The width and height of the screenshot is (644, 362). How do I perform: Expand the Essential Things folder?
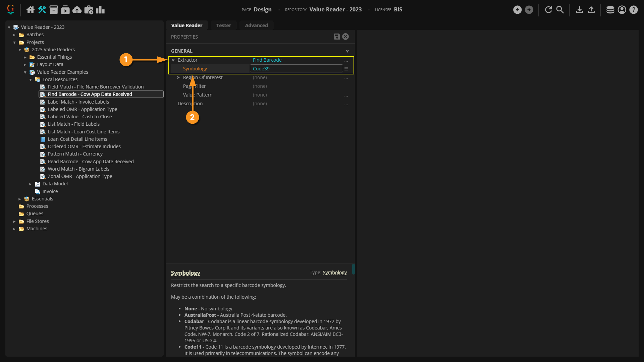pyautogui.click(x=25, y=57)
